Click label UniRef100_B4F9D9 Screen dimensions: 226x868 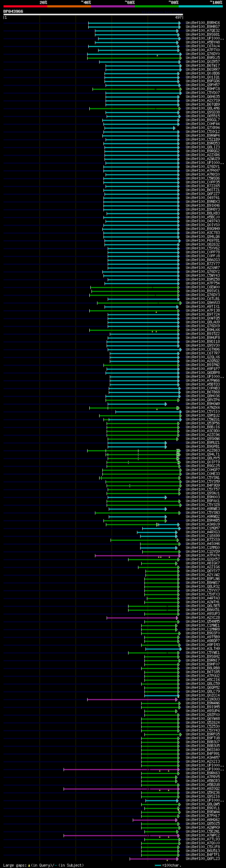(203, 486)
